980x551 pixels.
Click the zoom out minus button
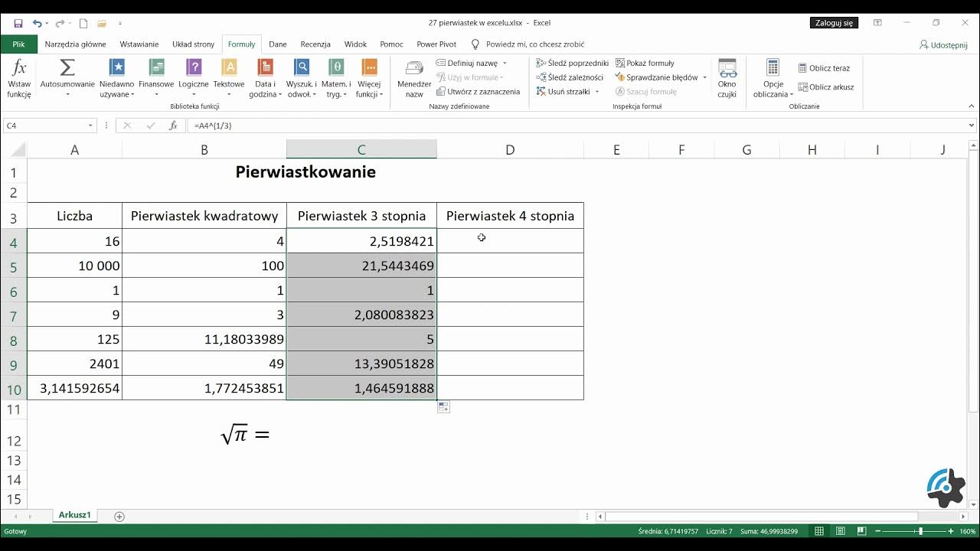880,531
